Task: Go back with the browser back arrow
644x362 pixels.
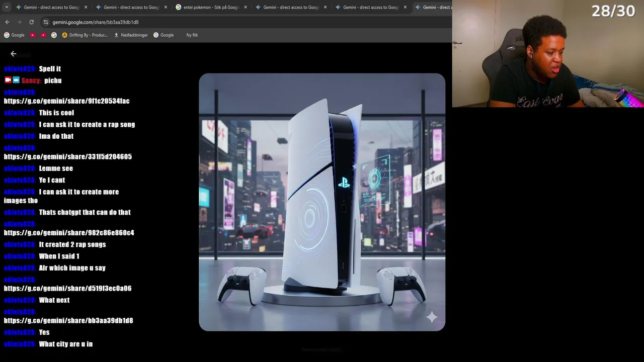Action: click(x=7, y=22)
